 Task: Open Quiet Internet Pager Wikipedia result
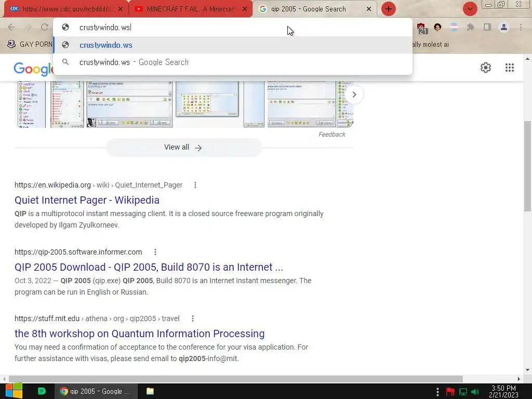87,200
